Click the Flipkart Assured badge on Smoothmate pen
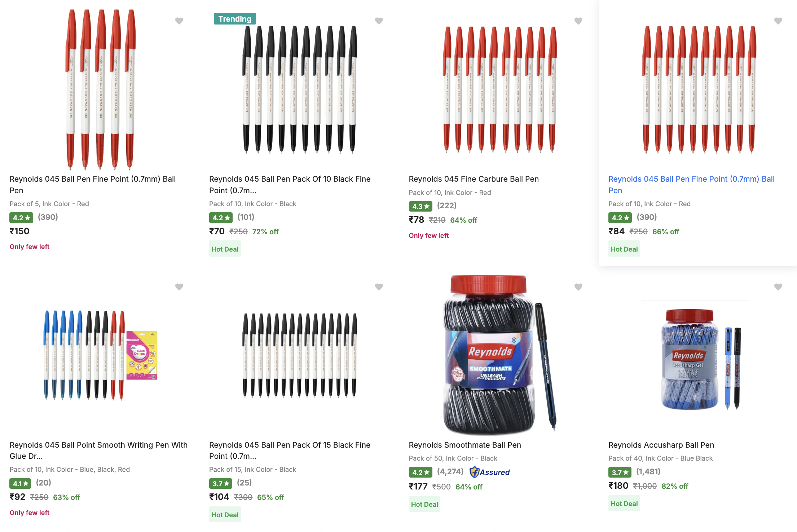 tap(489, 472)
